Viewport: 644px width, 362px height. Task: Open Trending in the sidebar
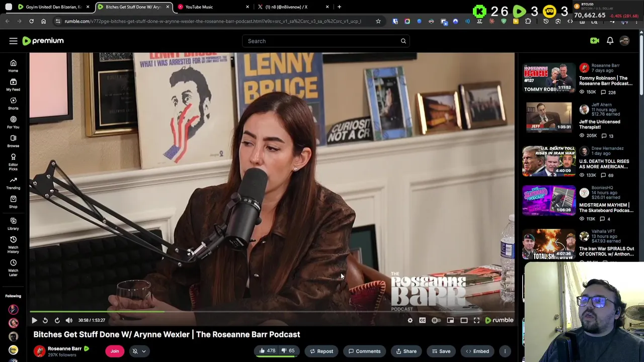(x=13, y=183)
